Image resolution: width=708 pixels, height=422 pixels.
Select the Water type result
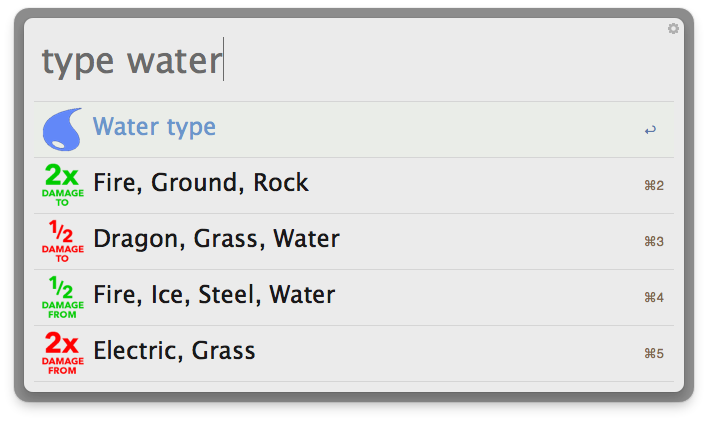pos(154,128)
